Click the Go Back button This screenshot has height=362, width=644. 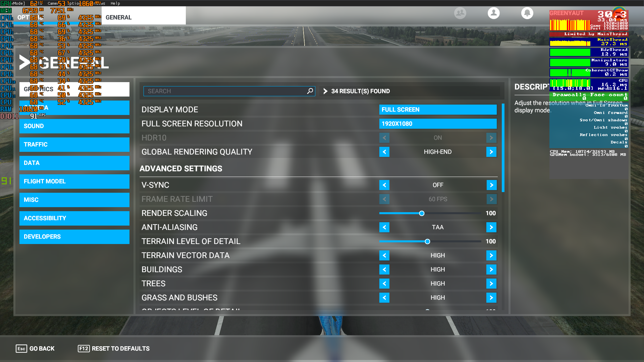pos(35,349)
